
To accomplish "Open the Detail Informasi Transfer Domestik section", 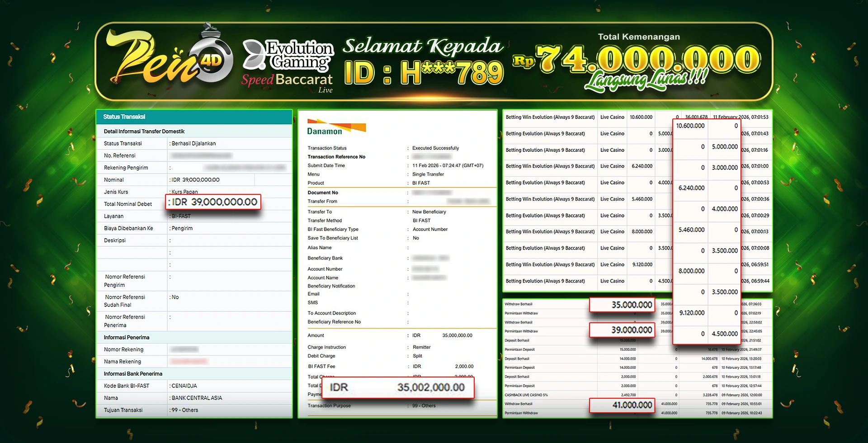I will [144, 132].
